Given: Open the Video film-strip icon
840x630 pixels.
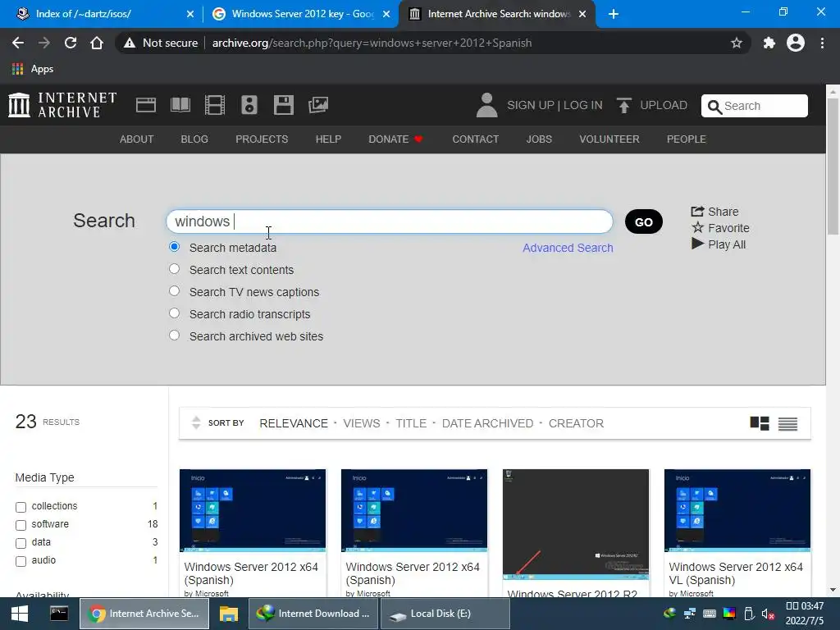Looking at the screenshot, I should point(215,105).
